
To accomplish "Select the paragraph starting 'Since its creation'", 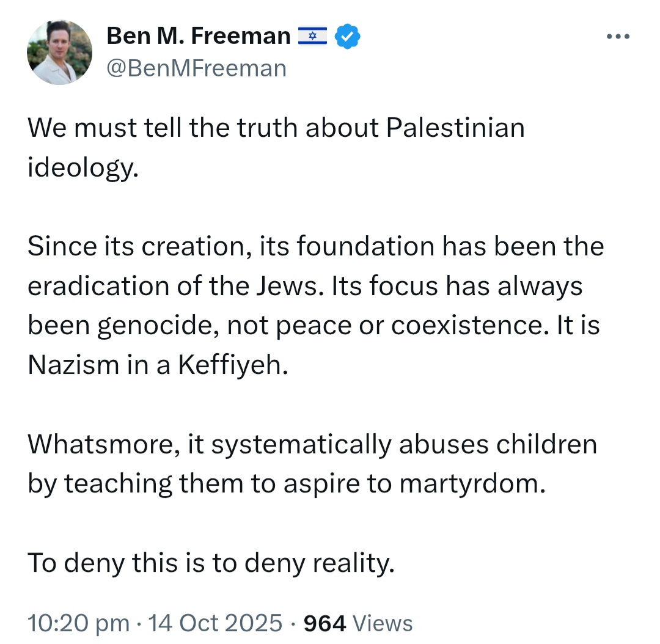I will tap(316, 306).
